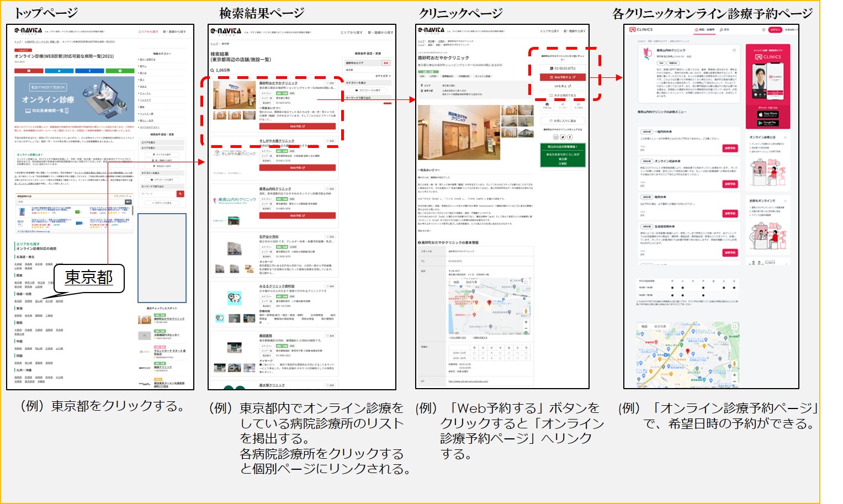Share the top page article on LINE
This screenshot has height=504, width=843.
click(x=120, y=71)
